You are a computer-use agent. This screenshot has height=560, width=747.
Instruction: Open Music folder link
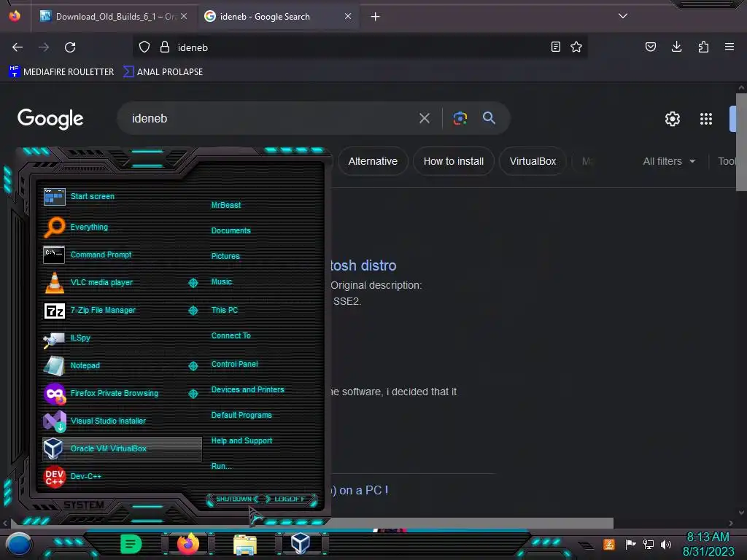(x=222, y=281)
